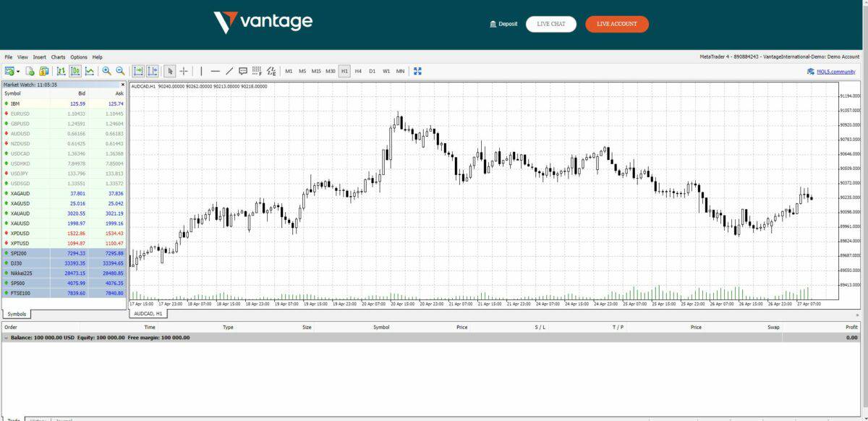Display chart as bars
868x421 pixels.
click(61, 70)
